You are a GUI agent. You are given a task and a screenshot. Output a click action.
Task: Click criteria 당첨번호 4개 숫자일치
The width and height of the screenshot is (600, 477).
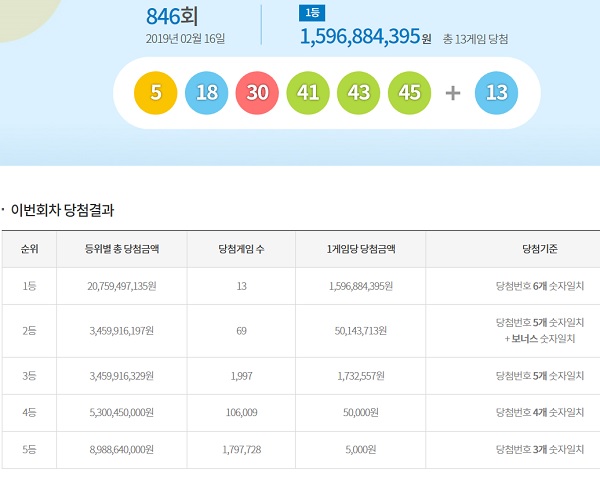[540, 412]
